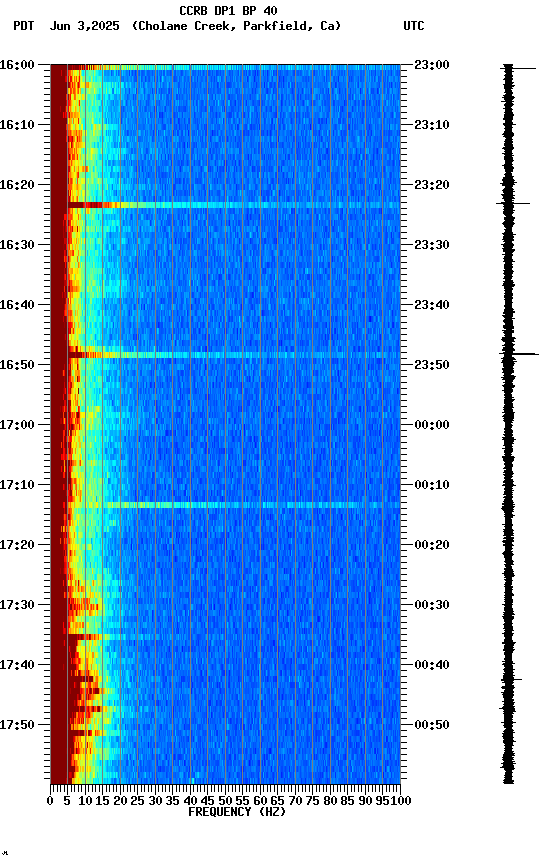Select the 45 Hz frequency axis label
The width and height of the screenshot is (552, 864).
(208, 801)
